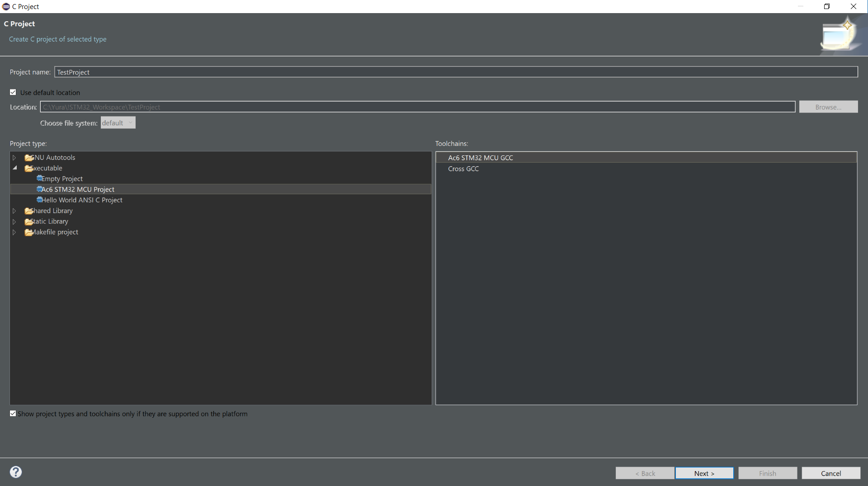Collapse the Executable tree node

(14, 168)
